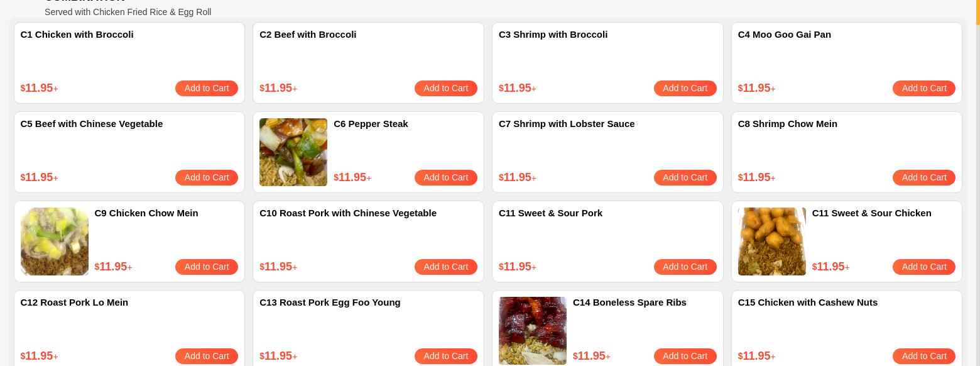Add Sweet & Sour Chicken to cart
The width and height of the screenshot is (980, 366).
point(923,267)
